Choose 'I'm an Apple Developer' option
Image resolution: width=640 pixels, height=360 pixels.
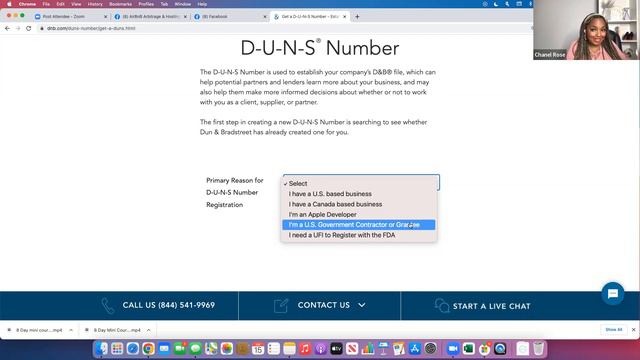(x=359, y=215)
